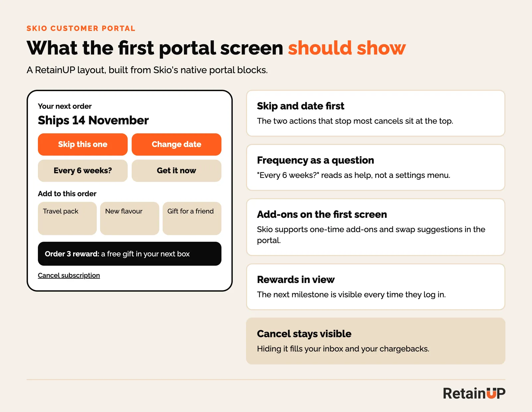
Task: Click the text "reads as help, not a settings menu"
Action: 385,175
